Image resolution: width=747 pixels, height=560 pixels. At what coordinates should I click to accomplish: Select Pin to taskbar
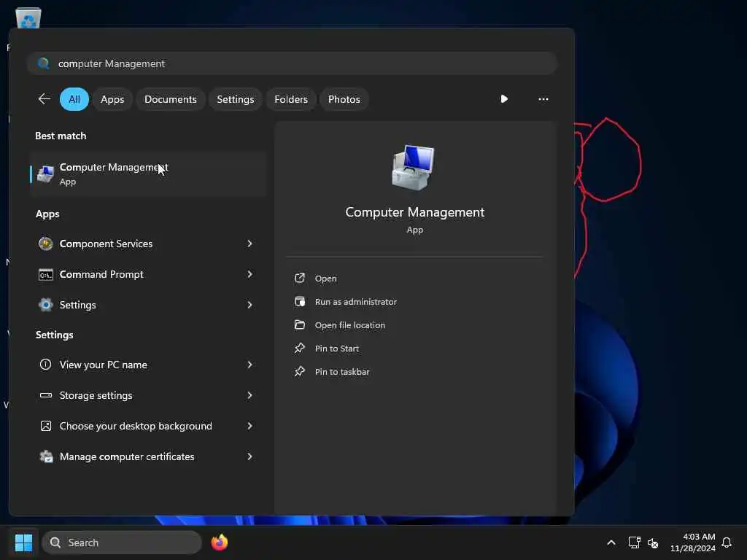tap(342, 372)
